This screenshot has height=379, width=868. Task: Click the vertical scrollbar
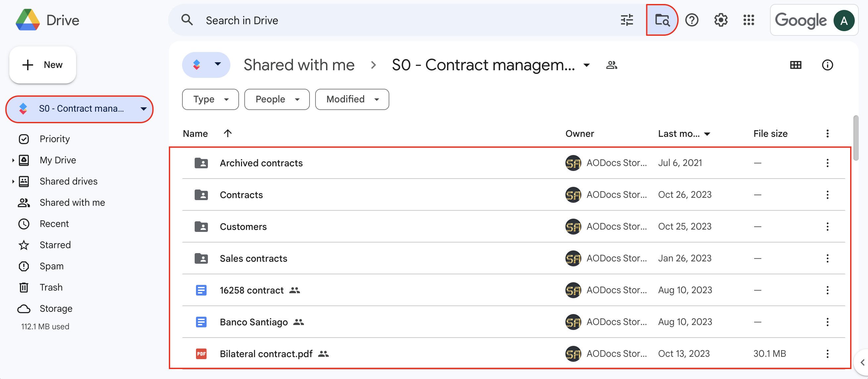856,138
